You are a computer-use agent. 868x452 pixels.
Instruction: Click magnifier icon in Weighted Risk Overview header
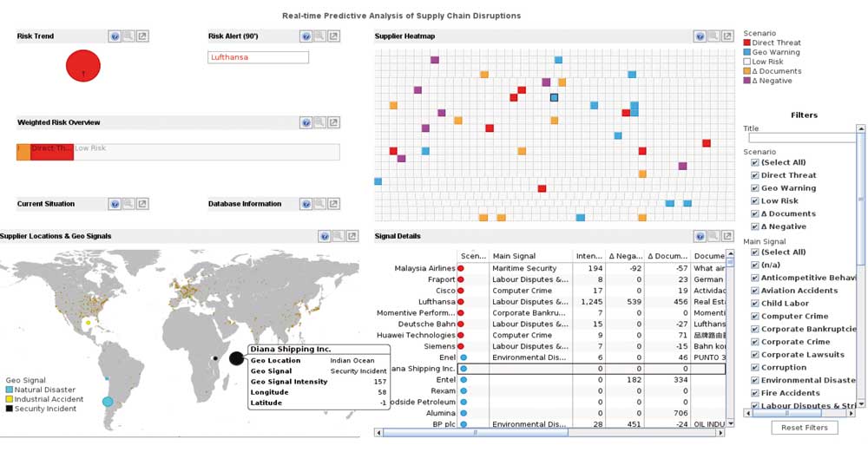click(x=320, y=123)
